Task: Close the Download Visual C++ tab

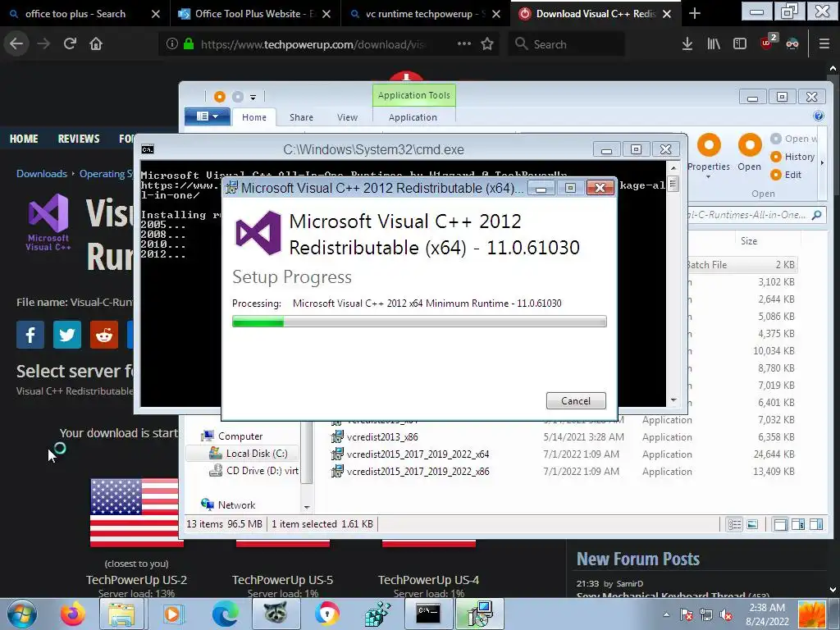Action: pyautogui.click(x=666, y=14)
